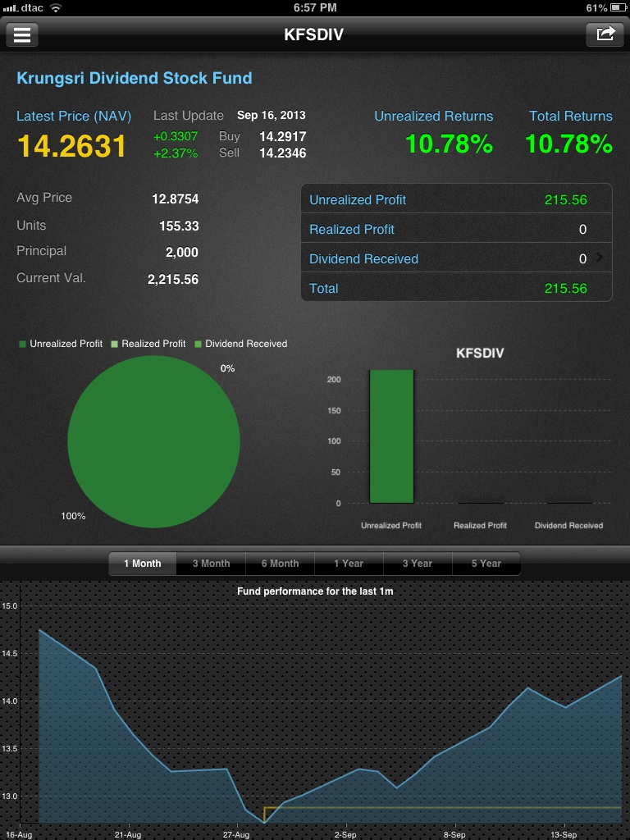Image resolution: width=630 pixels, height=840 pixels.
Task: Tap the Total profit row
Action: [x=456, y=288]
